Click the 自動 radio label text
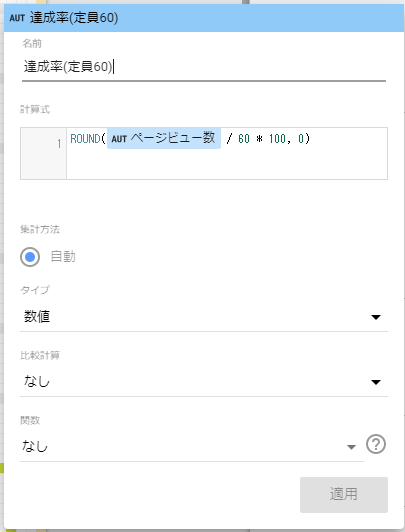This screenshot has height=532, width=405. click(63, 256)
